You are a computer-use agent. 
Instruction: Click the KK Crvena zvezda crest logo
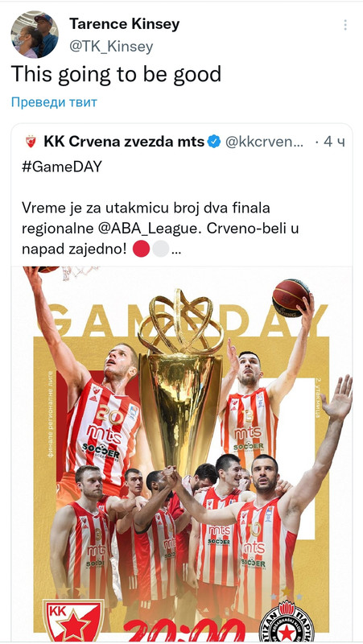click(73, 620)
